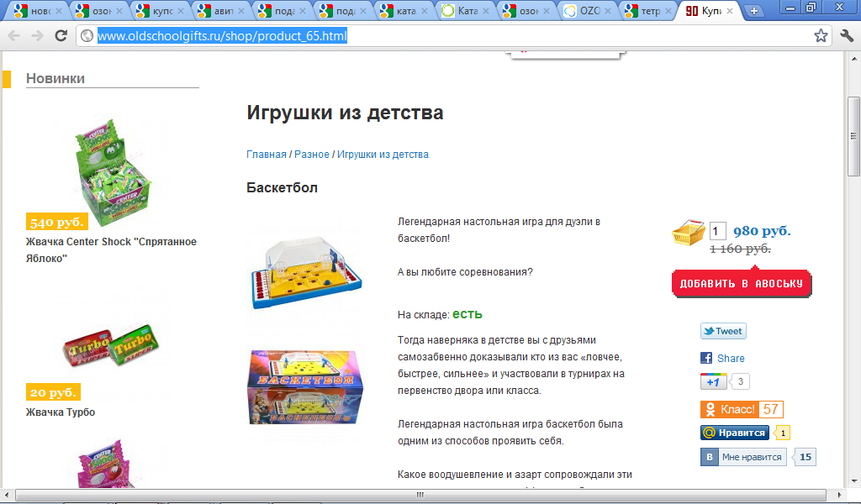
Task: Share the product via Tweet button
Action: pyautogui.click(x=723, y=331)
